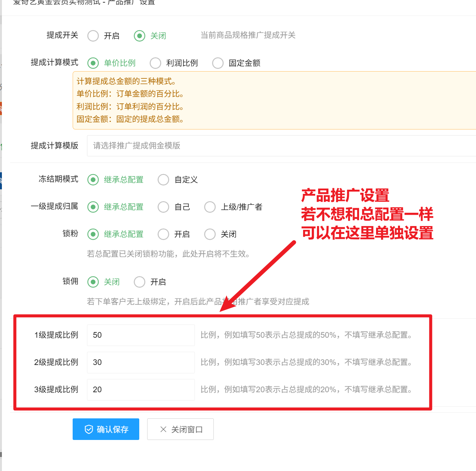Click the shield icon on 确认保存 button
Screen dimensions: 476x471
89,429
